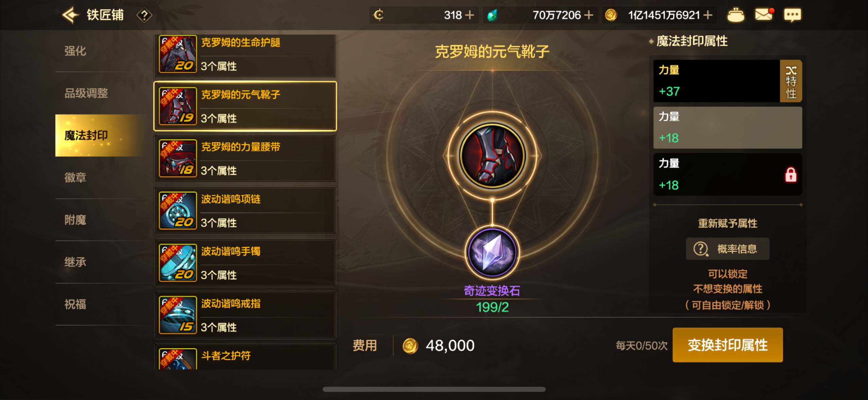This screenshot has height=400, width=868.
Task: Toggle the 特性 shuffle button on 力量 +37
Action: click(x=791, y=81)
